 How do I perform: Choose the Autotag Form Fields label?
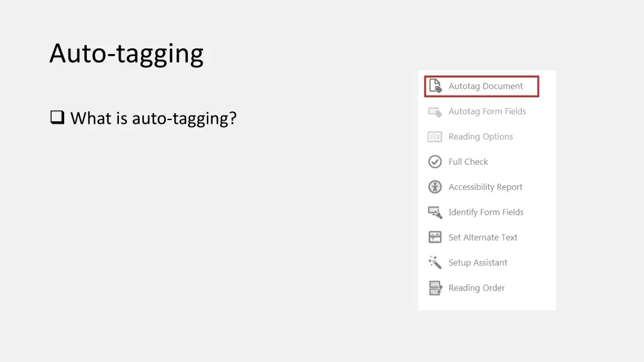point(487,111)
